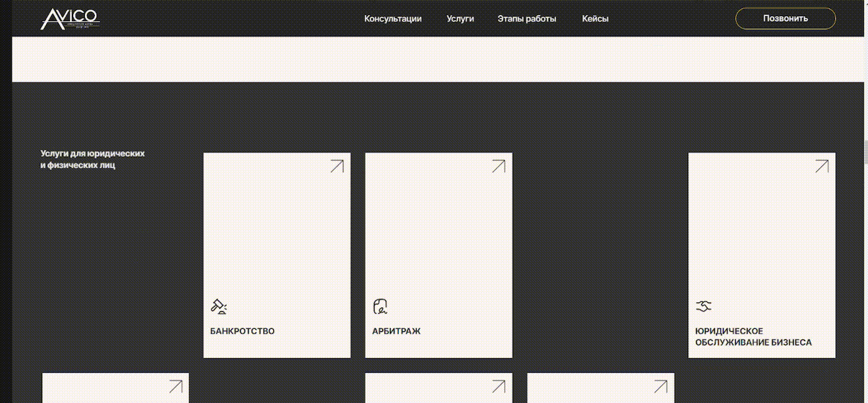Go to the Услуги menu section
868x403 pixels.
[460, 19]
